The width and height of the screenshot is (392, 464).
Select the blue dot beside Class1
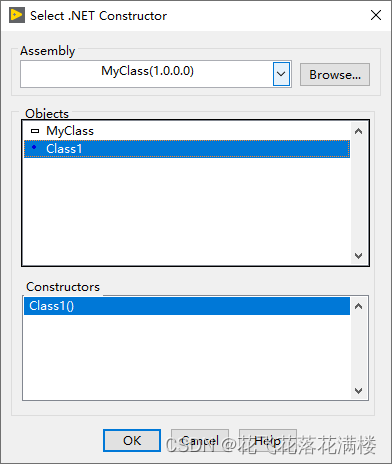point(34,147)
